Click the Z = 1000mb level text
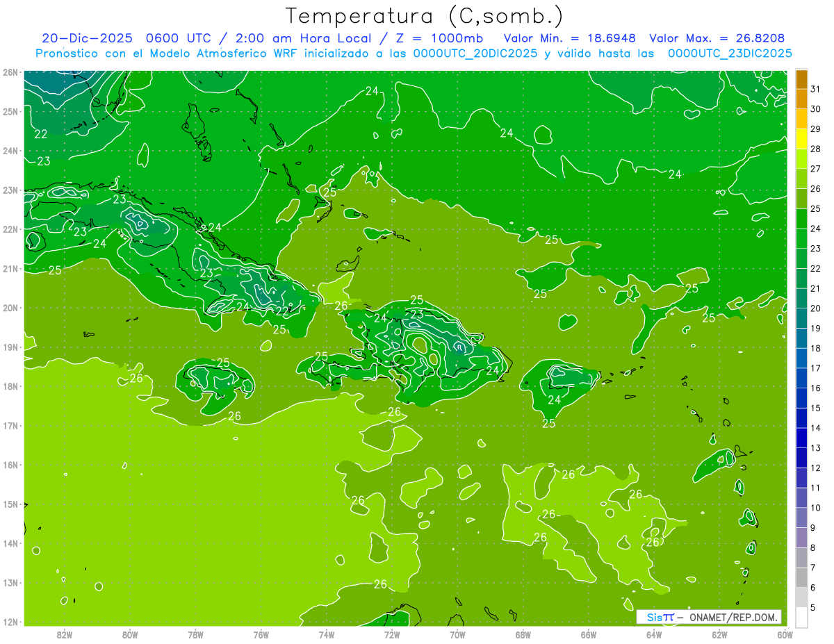834x644 pixels. [439, 39]
